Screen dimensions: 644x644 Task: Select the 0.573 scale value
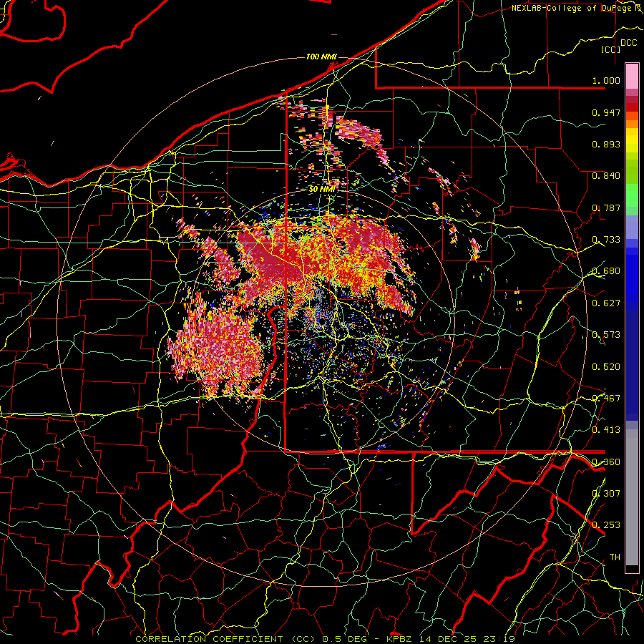point(606,335)
